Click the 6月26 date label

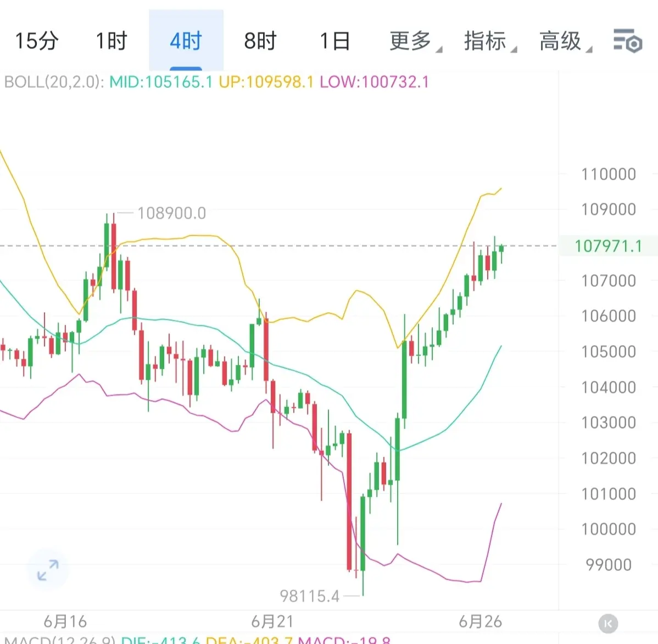point(480,622)
